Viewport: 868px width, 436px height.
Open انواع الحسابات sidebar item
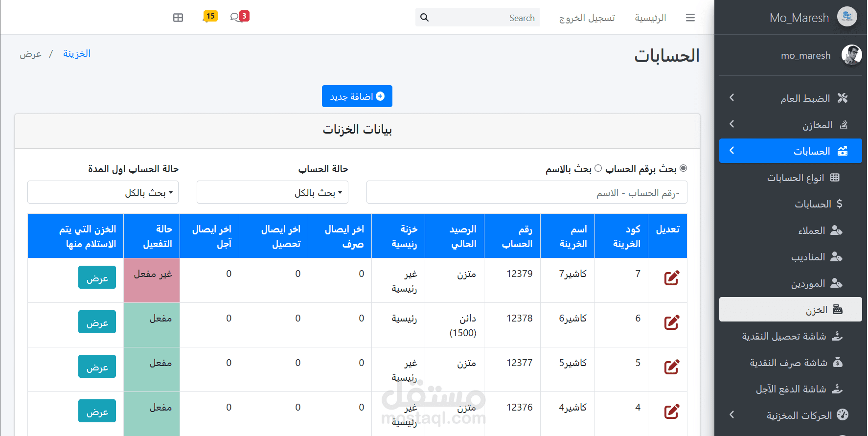(791, 177)
